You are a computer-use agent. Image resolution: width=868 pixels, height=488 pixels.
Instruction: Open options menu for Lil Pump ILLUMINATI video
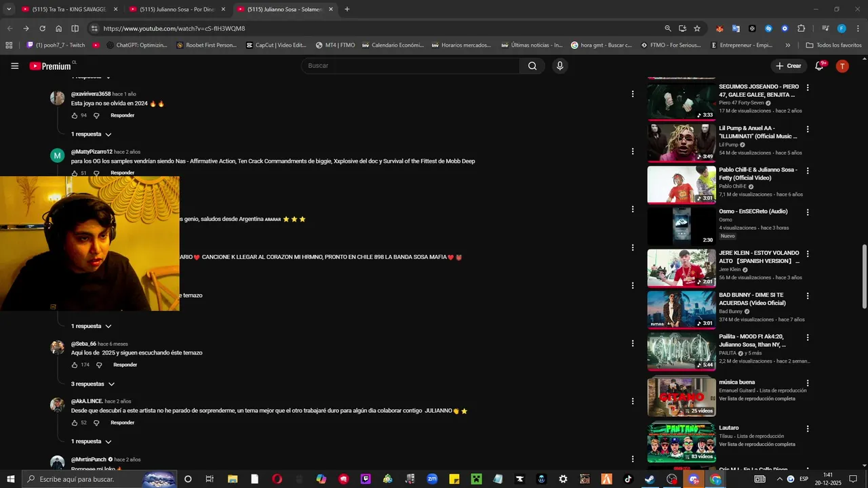click(x=807, y=129)
